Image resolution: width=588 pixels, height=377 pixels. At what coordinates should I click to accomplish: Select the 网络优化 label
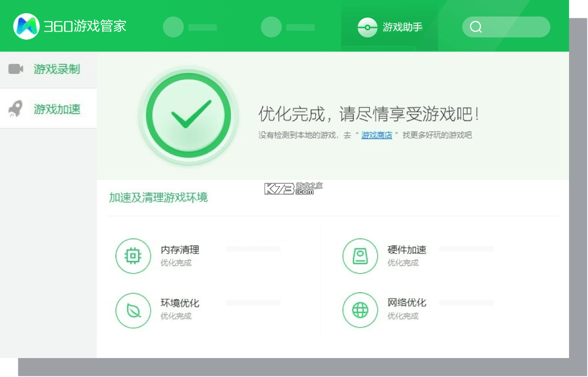click(x=407, y=303)
